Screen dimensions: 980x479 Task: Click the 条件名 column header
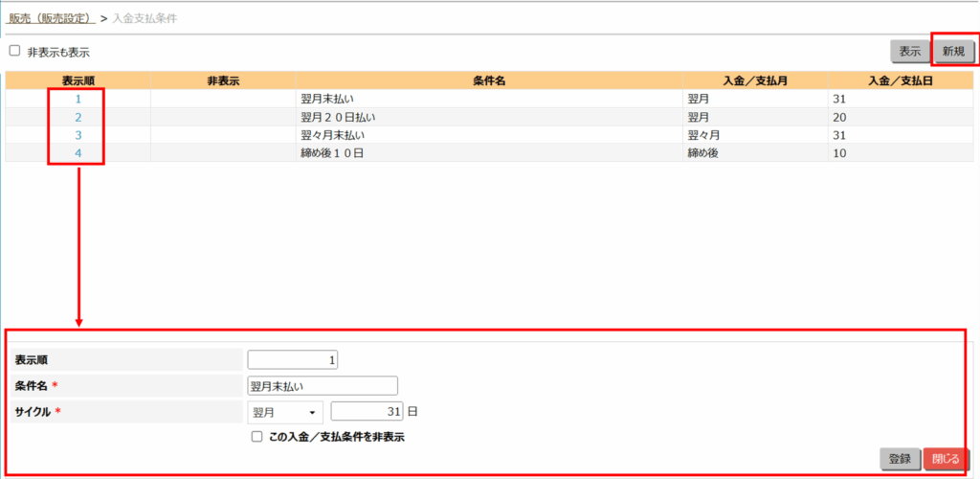489,80
